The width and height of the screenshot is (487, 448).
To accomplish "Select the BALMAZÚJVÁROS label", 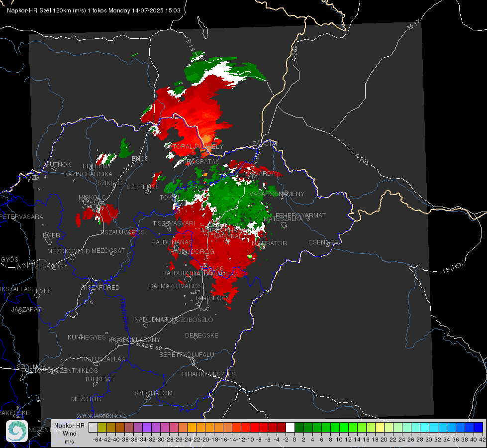I will click(x=176, y=286).
